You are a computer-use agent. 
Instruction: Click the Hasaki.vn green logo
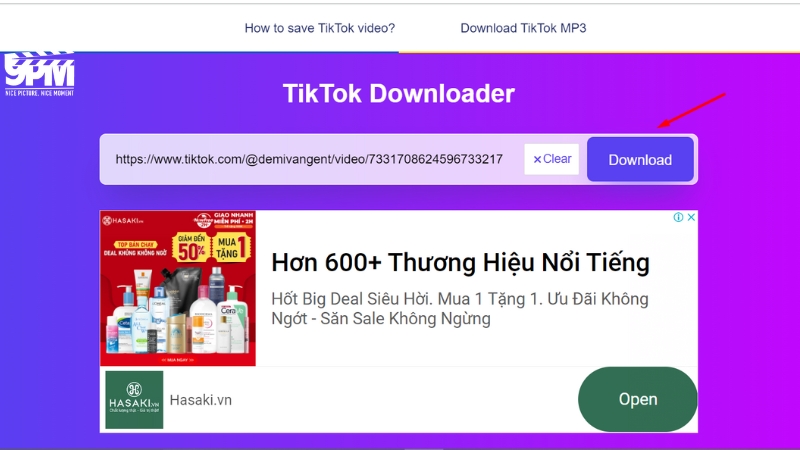pos(134,399)
